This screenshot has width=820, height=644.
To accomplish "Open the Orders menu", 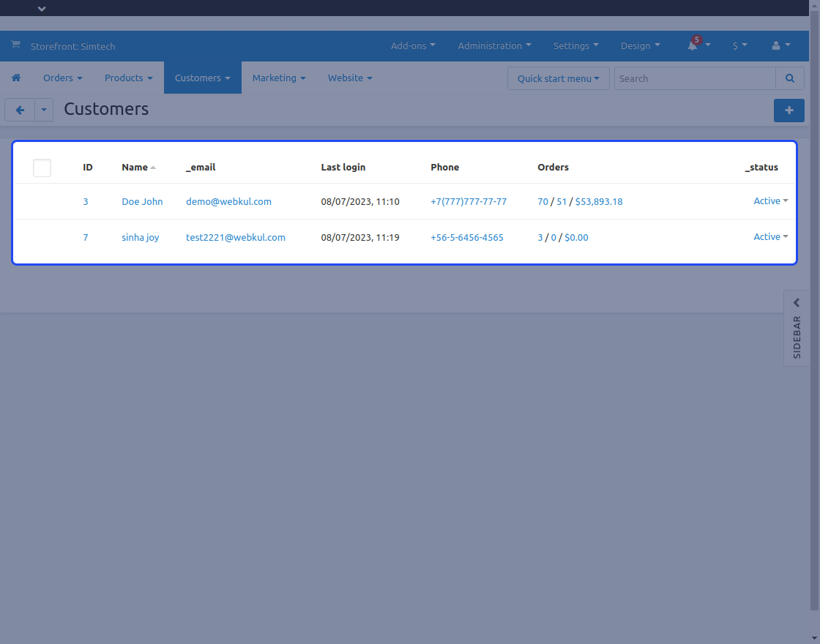I will (63, 78).
